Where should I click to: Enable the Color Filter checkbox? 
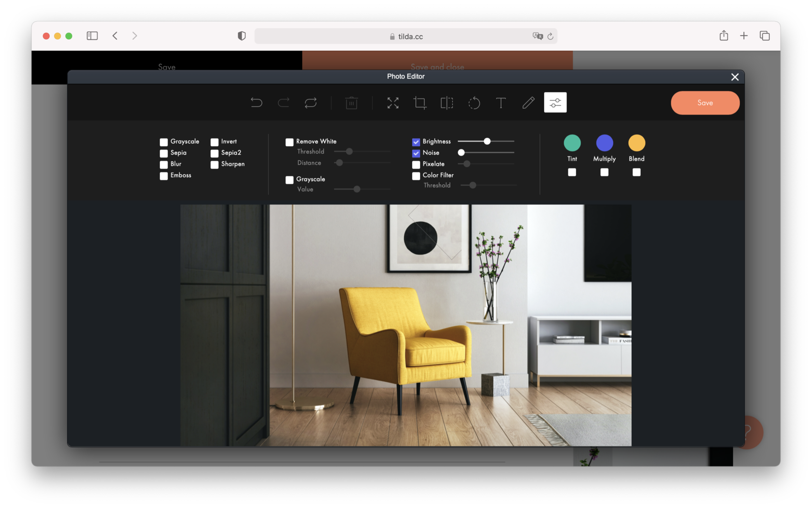[x=416, y=176]
